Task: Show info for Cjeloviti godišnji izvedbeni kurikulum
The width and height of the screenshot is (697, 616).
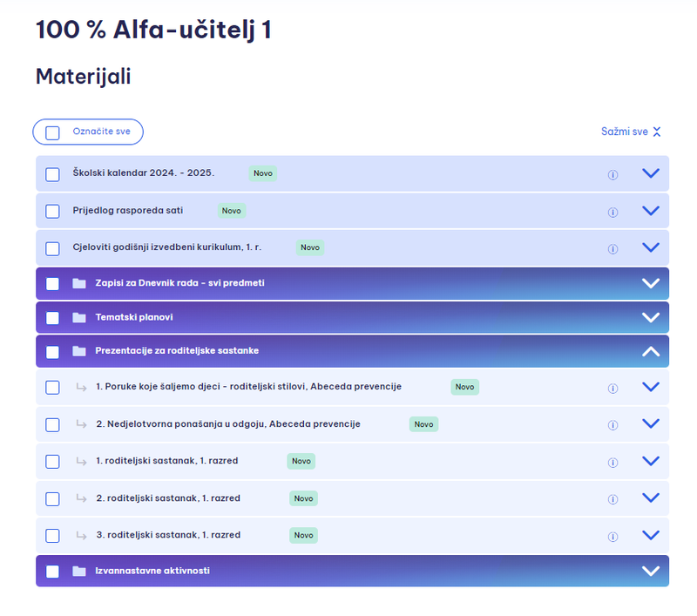Action: click(x=612, y=249)
